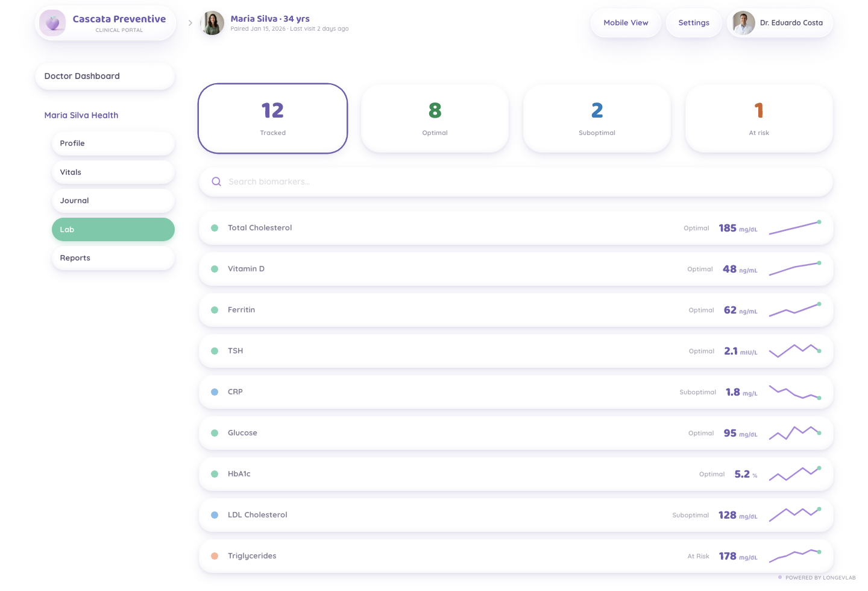Viewport: 868px width, 591px height.
Task: Open the Ferritin trend sparkline
Action: (795, 309)
